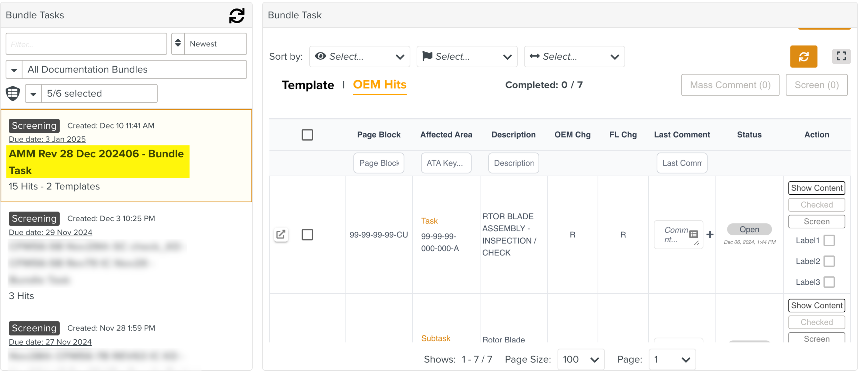Select the 99-99-99-99-CU row checkbox

coord(307,235)
